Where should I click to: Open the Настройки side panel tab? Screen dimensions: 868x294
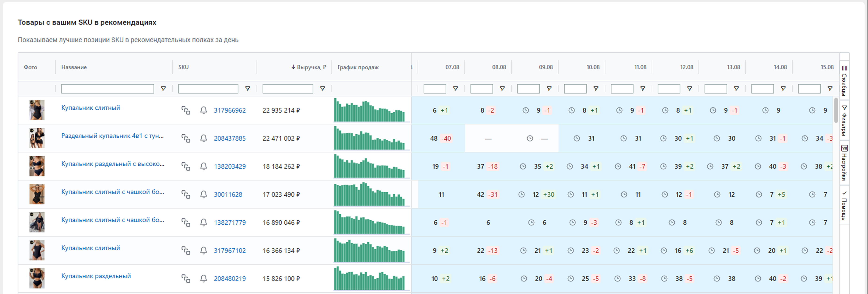pyautogui.click(x=844, y=163)
